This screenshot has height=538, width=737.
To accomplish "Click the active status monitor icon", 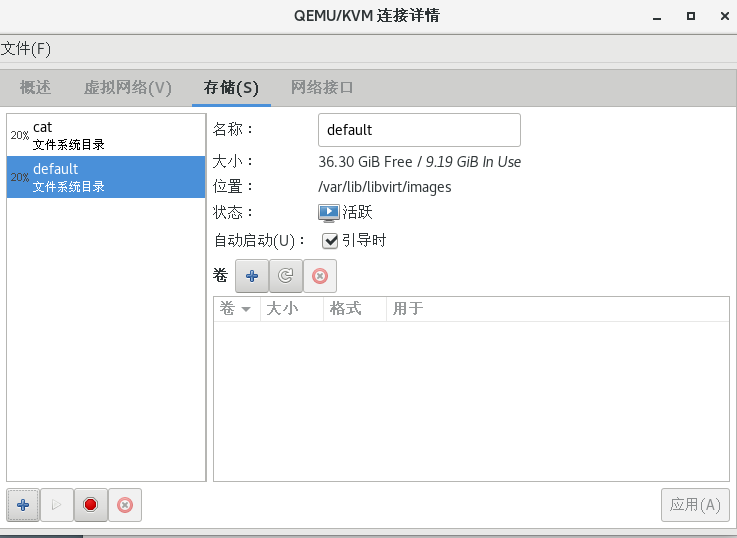I will tap(329, 212).
